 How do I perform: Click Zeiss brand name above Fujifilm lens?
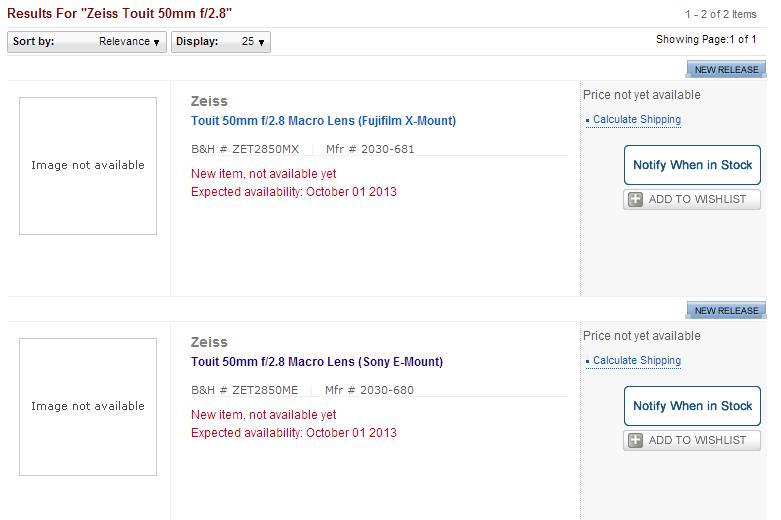pos(209,101)
